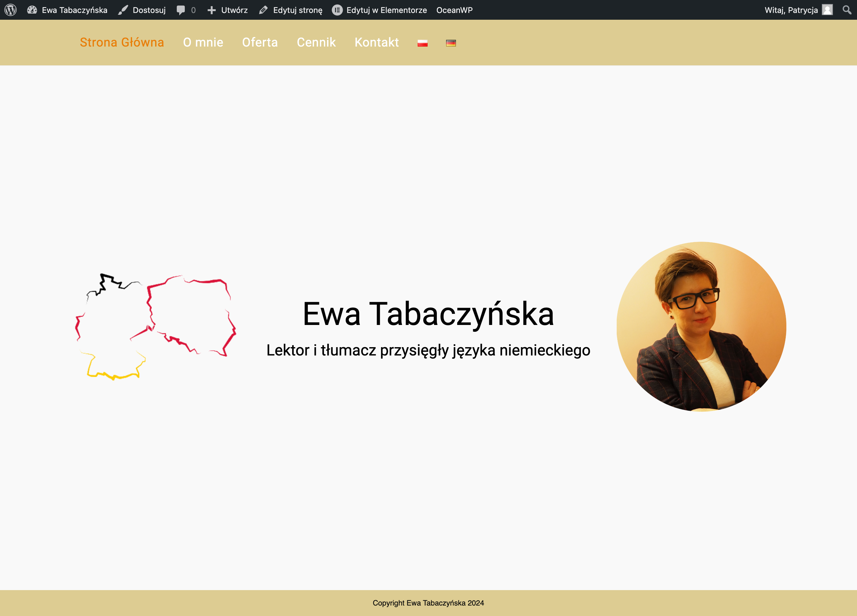857x616 pixels.
Task: Open the comments bubble icon
Action: (x=180, y=10)
